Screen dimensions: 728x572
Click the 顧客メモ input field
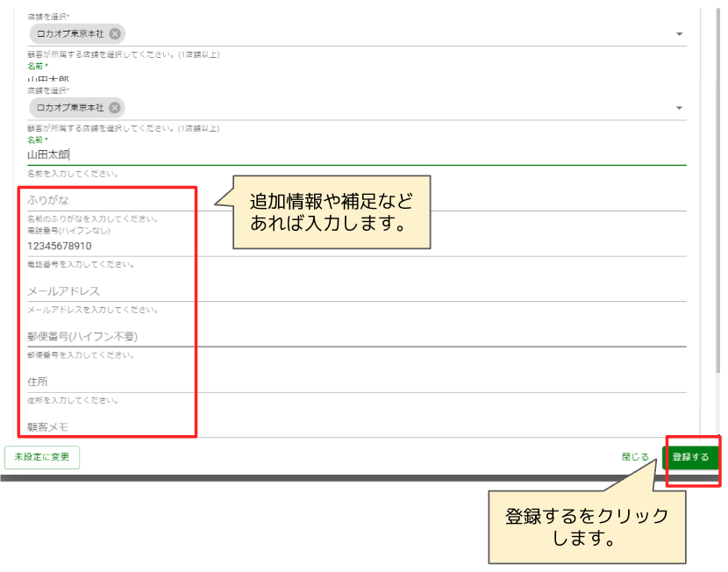(357, 426)
